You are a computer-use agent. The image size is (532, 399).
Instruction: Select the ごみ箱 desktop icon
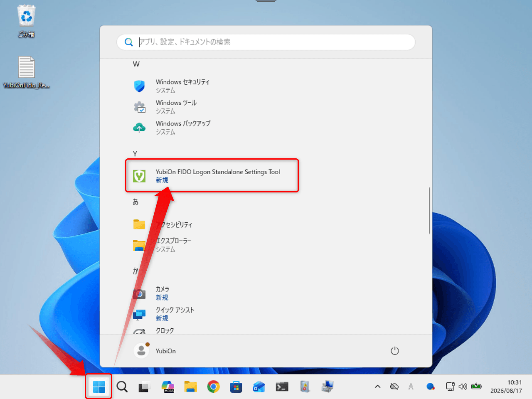26,21
